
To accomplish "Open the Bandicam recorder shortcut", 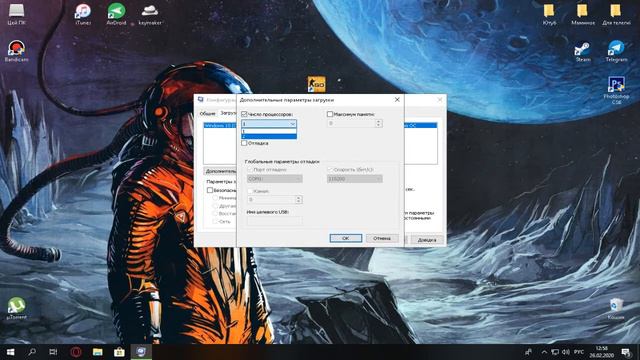I will 16,51.
